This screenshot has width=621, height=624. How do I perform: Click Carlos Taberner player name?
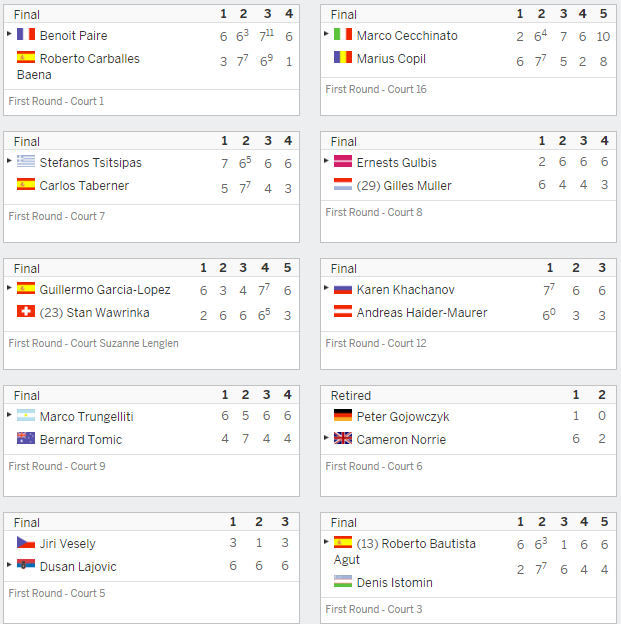click(x=84, y=186)
